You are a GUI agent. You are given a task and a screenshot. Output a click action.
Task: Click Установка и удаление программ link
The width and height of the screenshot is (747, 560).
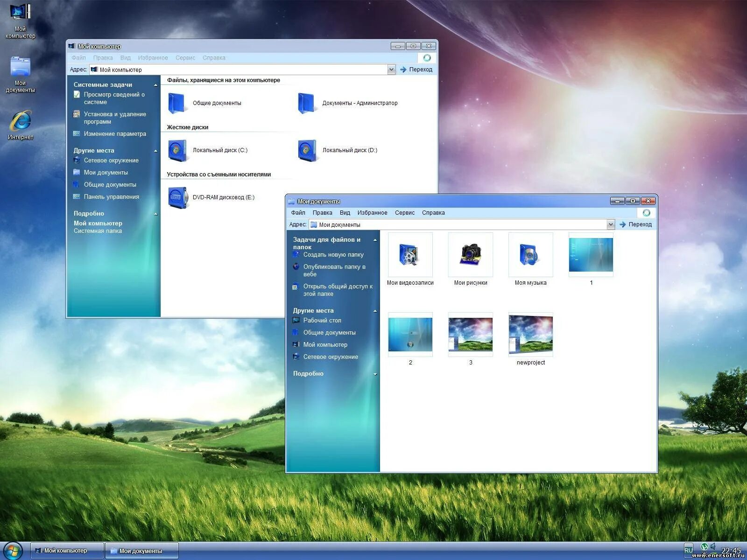click(110, 118)
